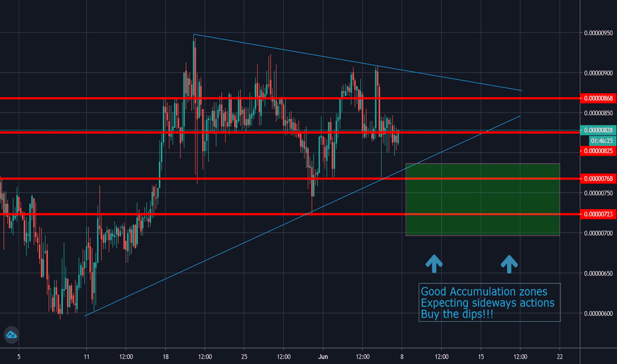Click the 0.00000600 price axis value
The width and height of the screenshot is (617, 364).
pyautogui.click(x=598, y=314)
